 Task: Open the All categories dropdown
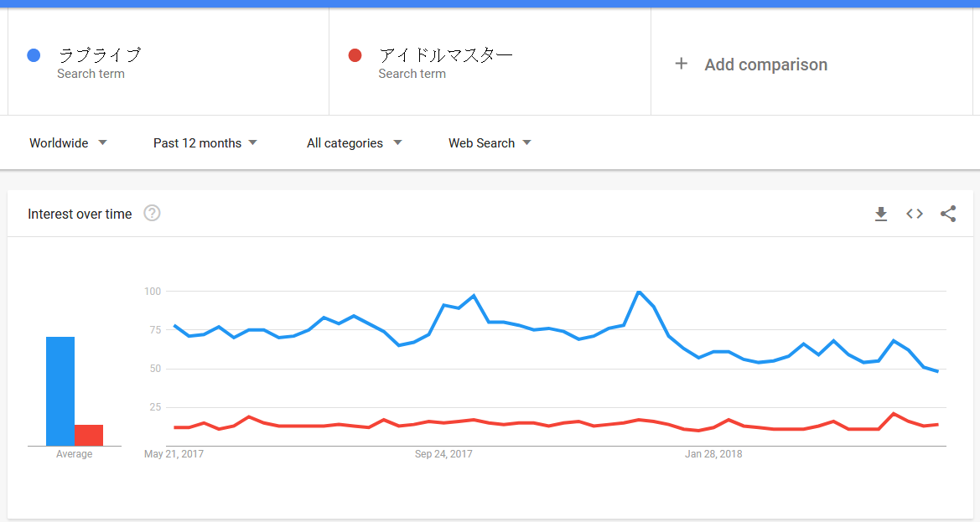point(355,143)
